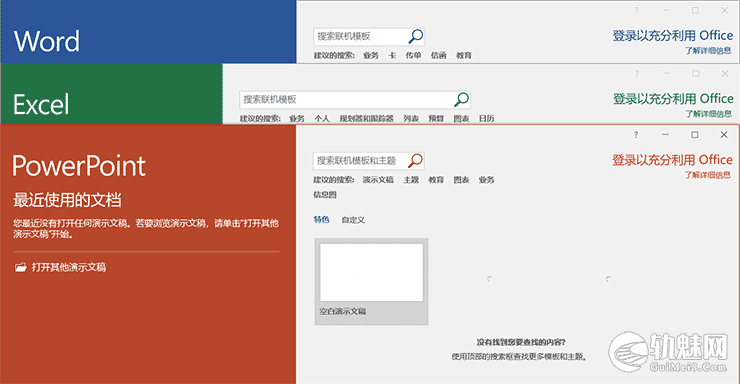Image resolution: width=740 pixels, height=384 pixels.
Task: Click Excel suggested search 图表
Action: pos(461,118)
